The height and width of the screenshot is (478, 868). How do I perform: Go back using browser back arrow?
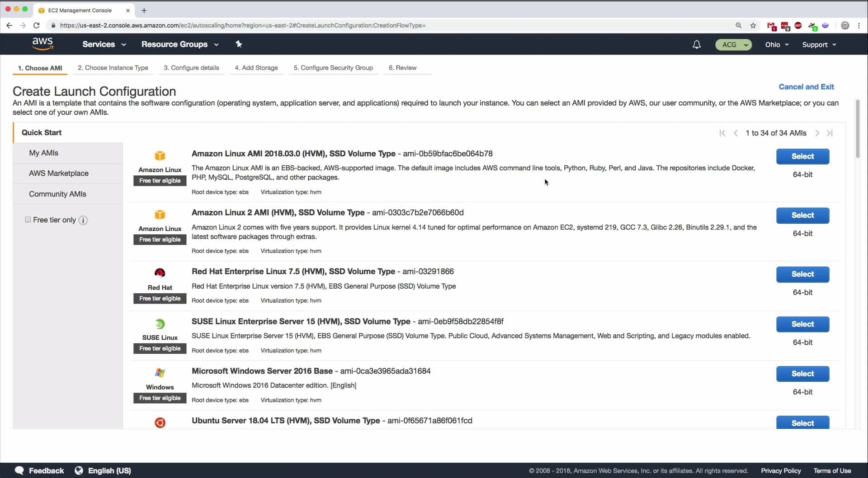pyautogui.click(x=9, y=25)
